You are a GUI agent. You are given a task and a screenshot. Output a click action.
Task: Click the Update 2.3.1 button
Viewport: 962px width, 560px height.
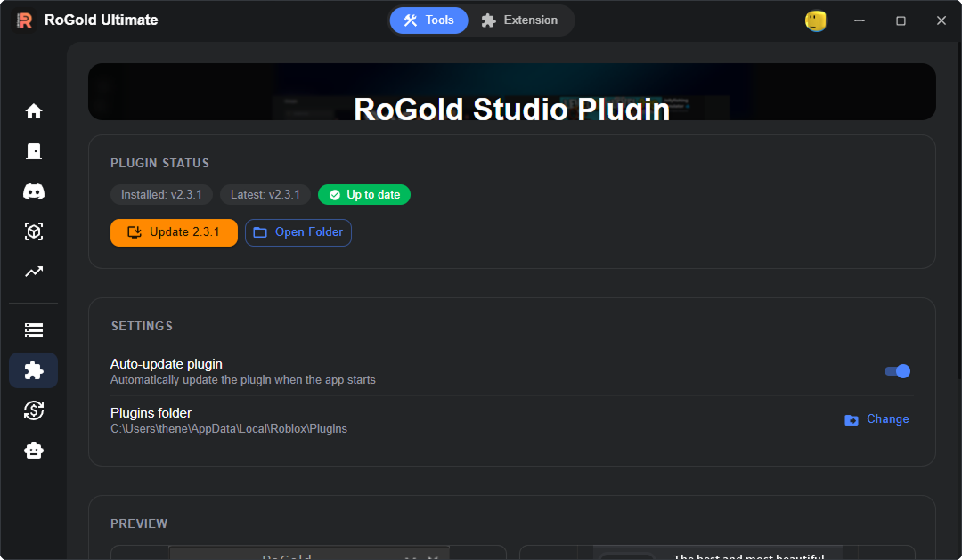[x=174, y=232]
